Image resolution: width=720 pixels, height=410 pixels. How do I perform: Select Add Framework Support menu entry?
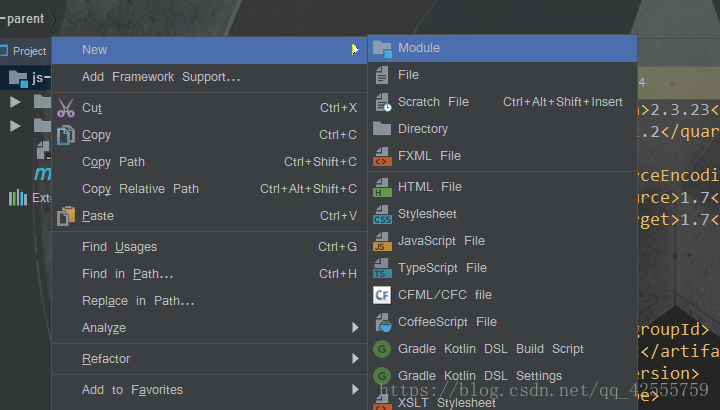tap(161, 77)
